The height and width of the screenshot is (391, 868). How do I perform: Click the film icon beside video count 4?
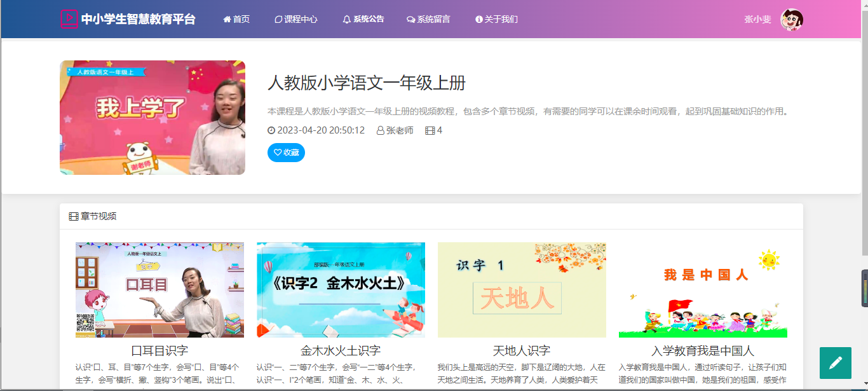(430, 130)
